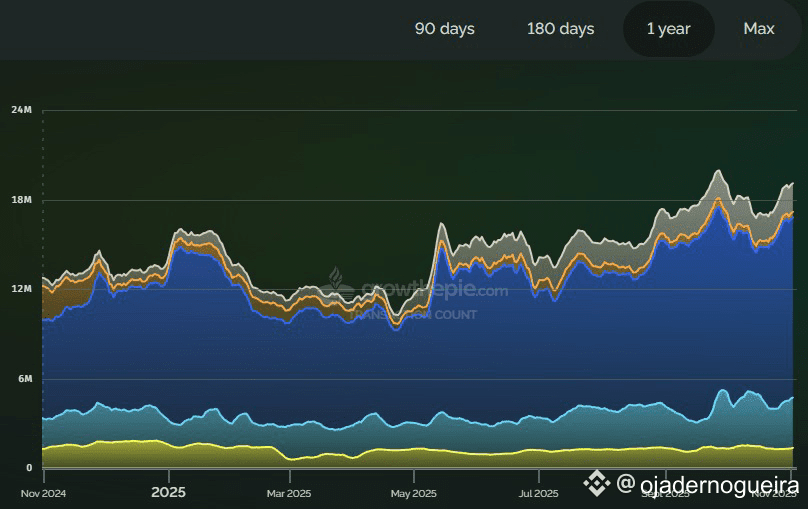808x509 pixels.
Task: Click the Nov 2024 x-axis label
Action: coord(44,493)
